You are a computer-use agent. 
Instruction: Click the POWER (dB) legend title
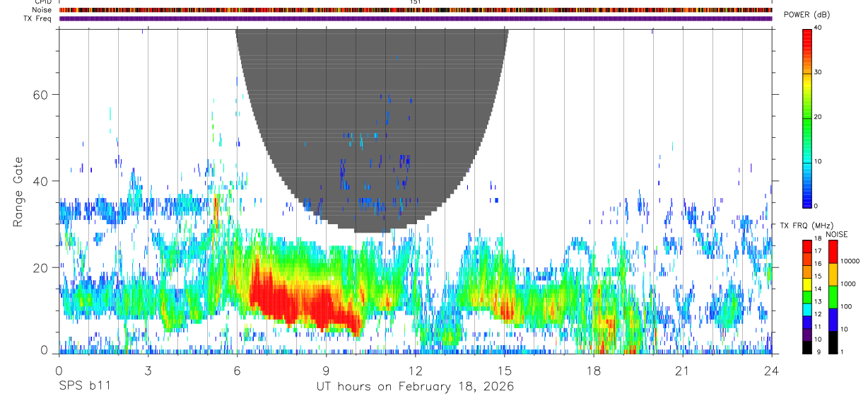[x=807, y=15]
